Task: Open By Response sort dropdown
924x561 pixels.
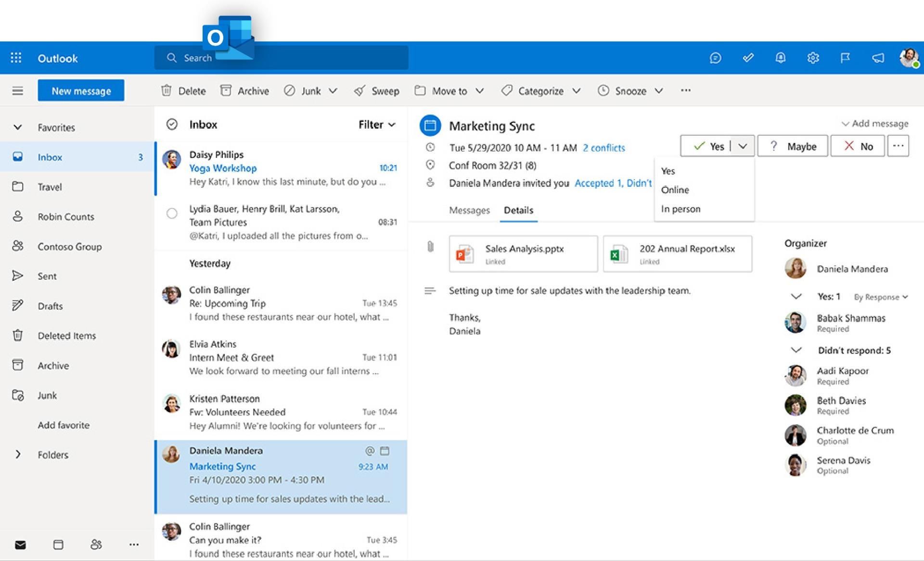Action: click(881, 297)
